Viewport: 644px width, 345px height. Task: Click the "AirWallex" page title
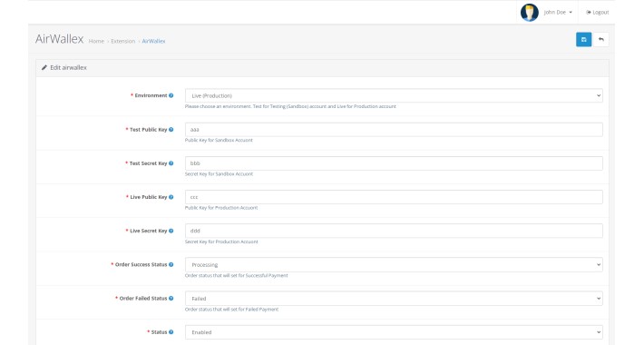tap(60, 39)
